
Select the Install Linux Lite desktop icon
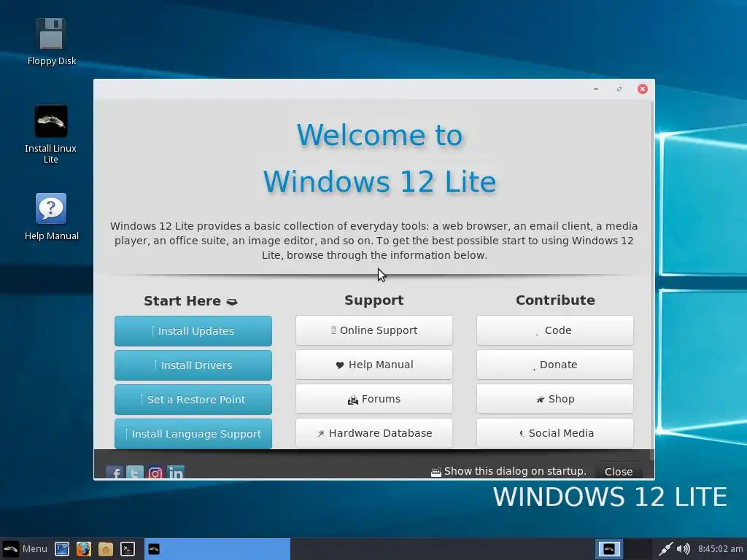pos(51,134)
